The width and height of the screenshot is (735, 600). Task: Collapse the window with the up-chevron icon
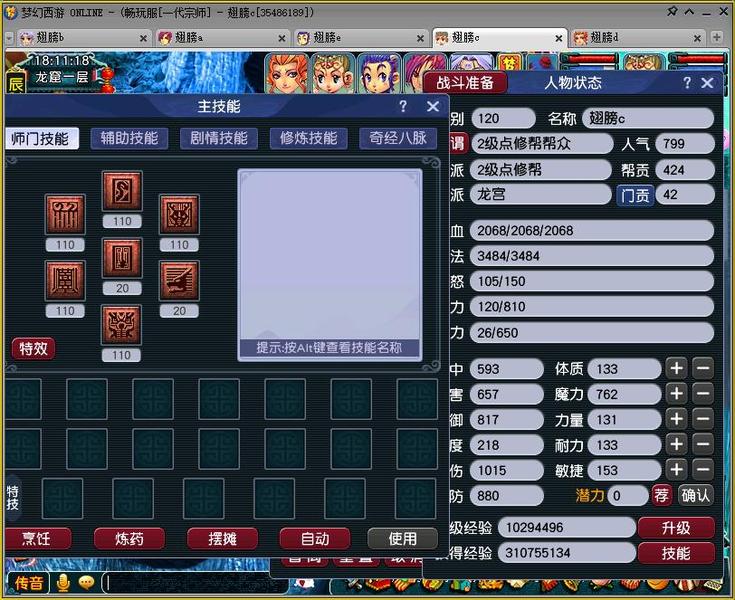pyautogui.click(x=690, y=11)
